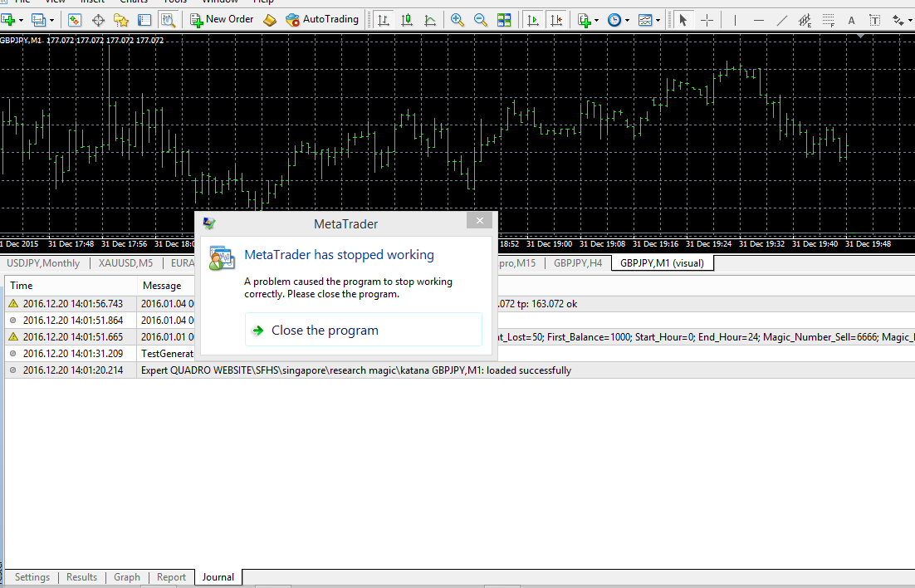Open the chart Templates icon

(x=645, y=21)
